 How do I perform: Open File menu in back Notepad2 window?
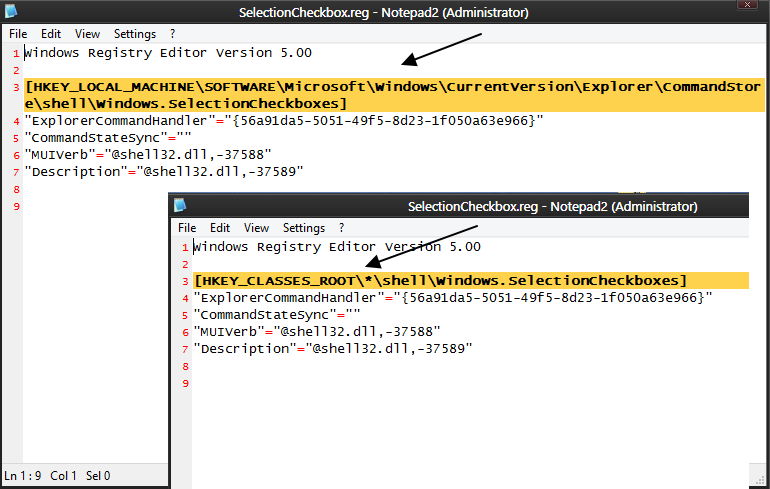coord(18,34)
